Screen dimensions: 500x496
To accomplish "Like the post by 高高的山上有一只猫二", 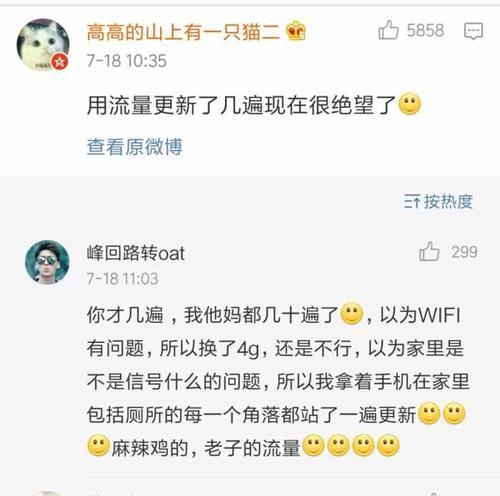I will [x=388, y=30].
